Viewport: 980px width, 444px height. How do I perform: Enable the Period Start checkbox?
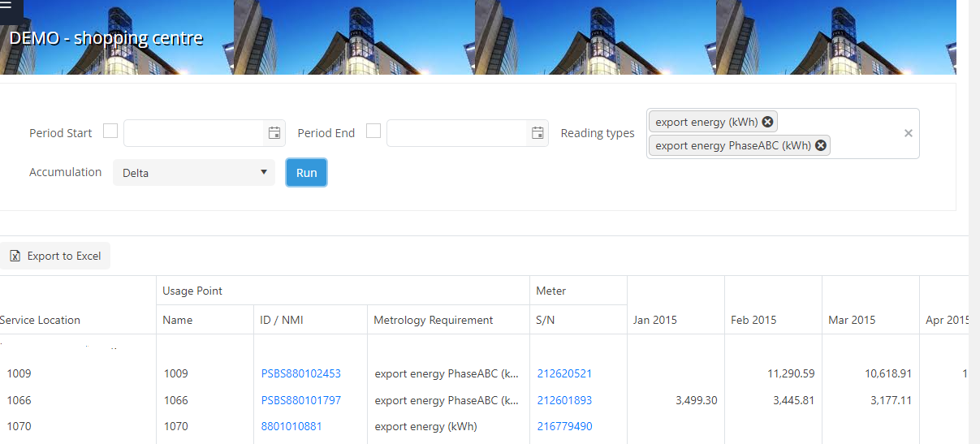point(110,131)
